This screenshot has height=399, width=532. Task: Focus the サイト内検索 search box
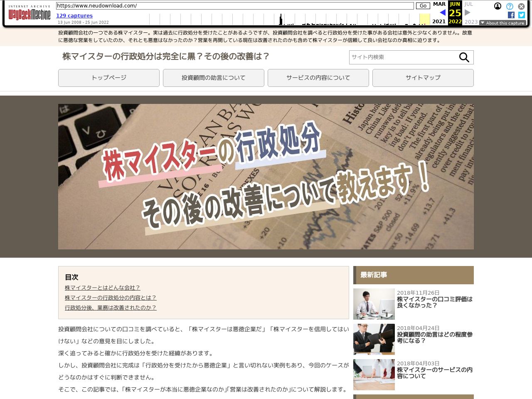pyautogui.click(x=402, y=57)
